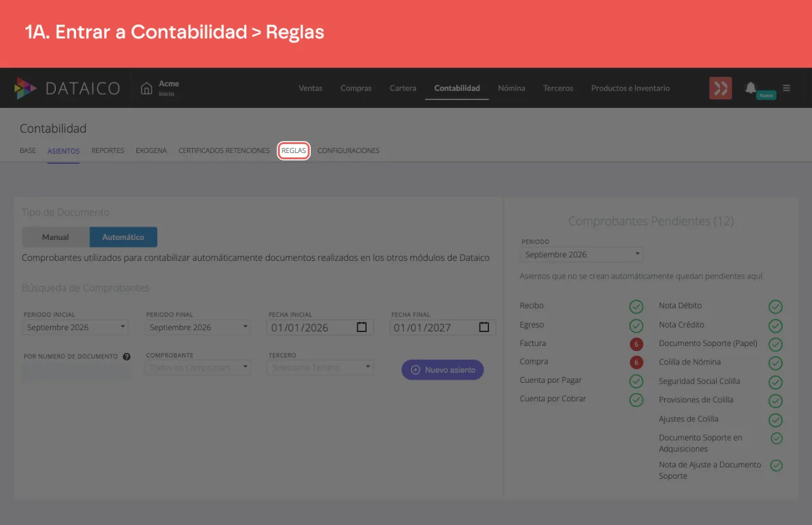Open the Comprobante dropdown
This screenshot has width=812, height=525.
pyautogui.click(x=198, y=368)
